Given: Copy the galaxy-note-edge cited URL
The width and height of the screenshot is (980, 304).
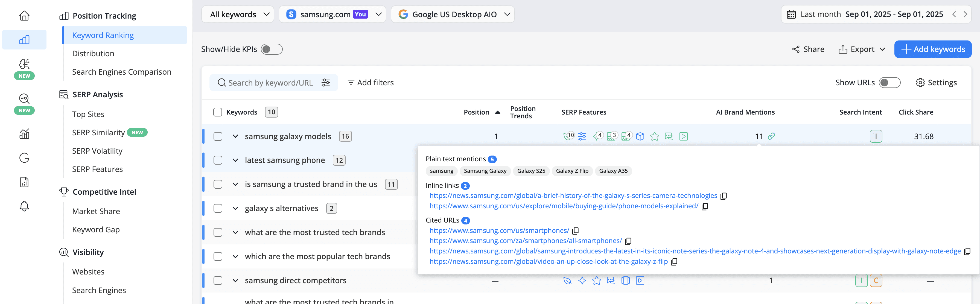Looking at the screenshot, I should 967,252.
